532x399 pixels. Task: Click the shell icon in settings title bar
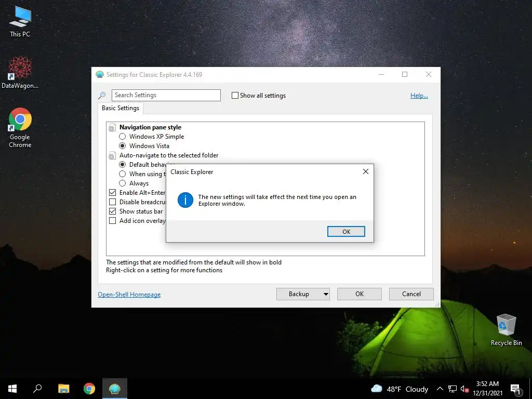click(100, 74)
